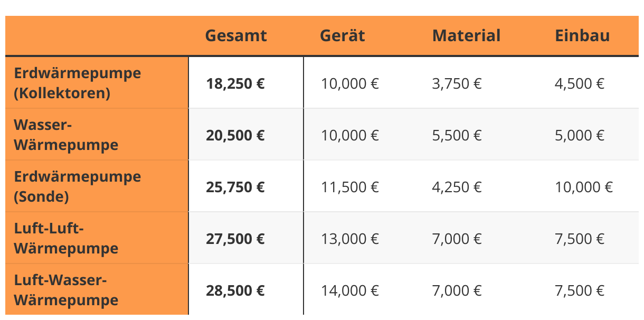This screenshot has width=644, height=320.
Task: Select the 4,250 € Material cell
Action: 457,187
